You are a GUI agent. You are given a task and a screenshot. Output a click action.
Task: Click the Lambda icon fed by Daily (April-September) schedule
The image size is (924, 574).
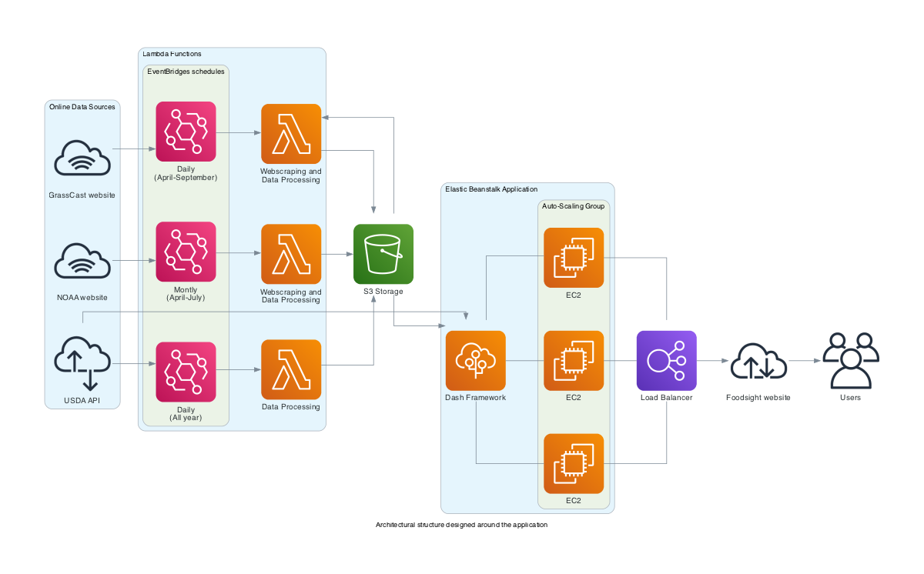(x=291, y=134)
